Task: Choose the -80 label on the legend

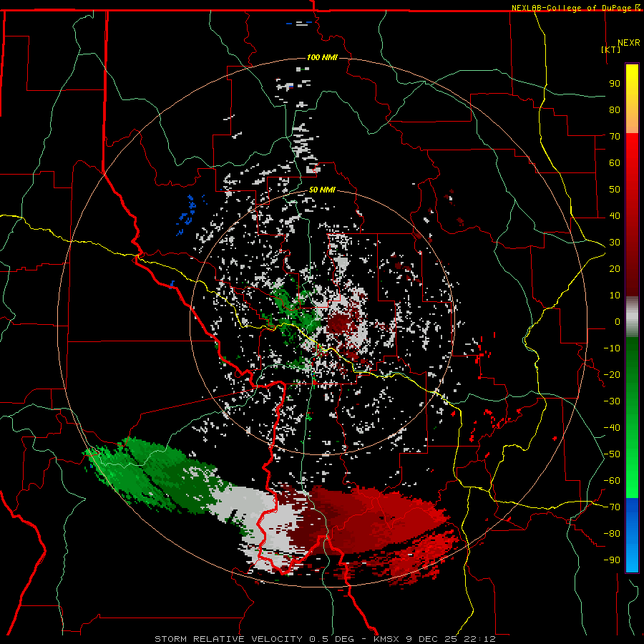Action: 612,534
